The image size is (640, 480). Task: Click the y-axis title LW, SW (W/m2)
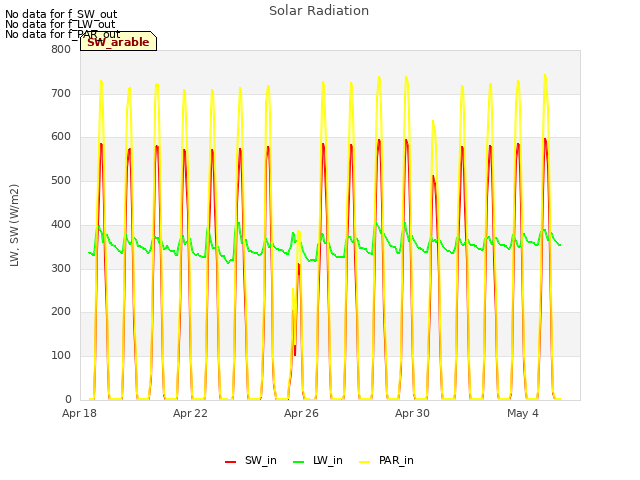[x=14, y=225]
